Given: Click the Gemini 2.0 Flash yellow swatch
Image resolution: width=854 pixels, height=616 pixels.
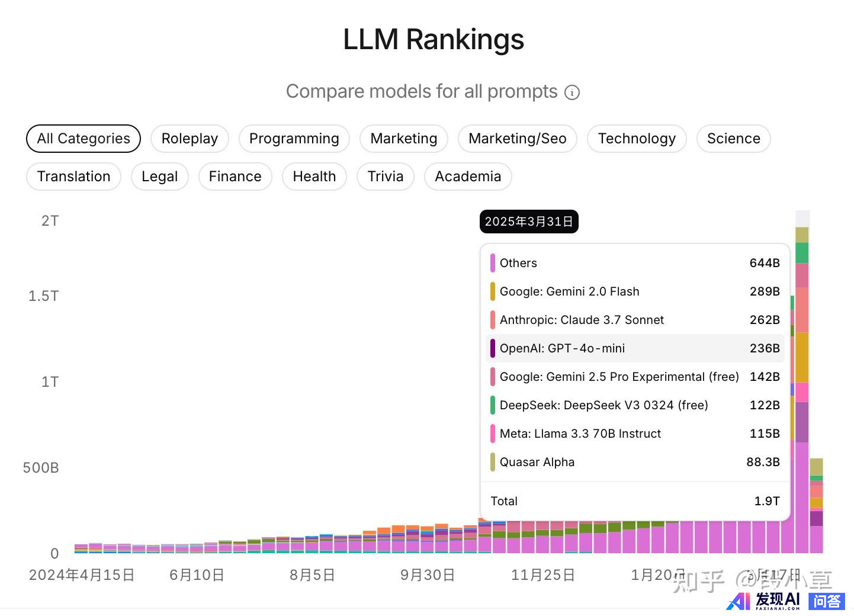Looking at the screenshot, I should 493,291.
